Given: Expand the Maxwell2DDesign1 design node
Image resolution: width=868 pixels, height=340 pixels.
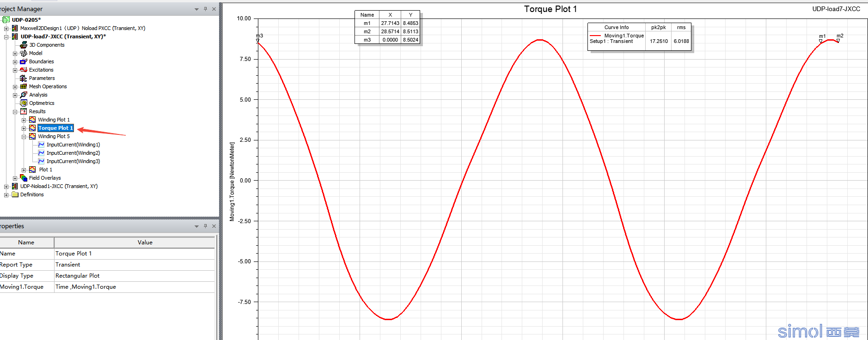Looking at the screenshot, I should [x=6, y=29].
